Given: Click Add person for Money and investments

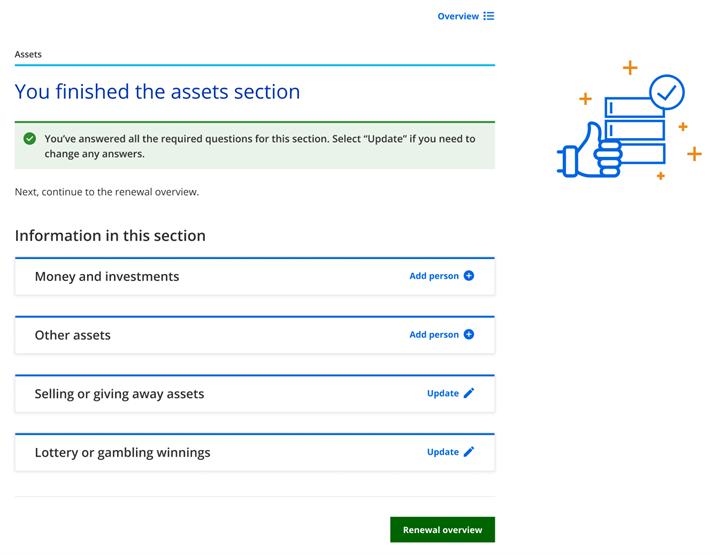Looking at the screenshot, I should pyautogui.click(x=434, y=276).
